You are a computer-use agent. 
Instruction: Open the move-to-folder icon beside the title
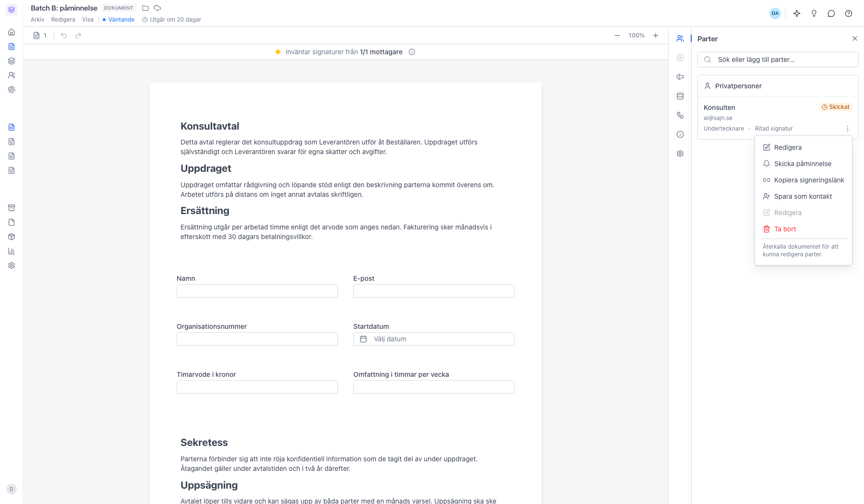[145, 8]
